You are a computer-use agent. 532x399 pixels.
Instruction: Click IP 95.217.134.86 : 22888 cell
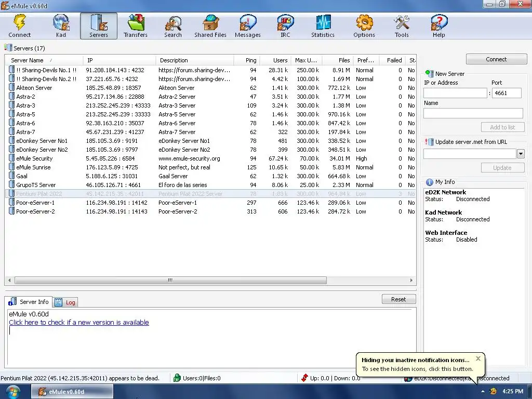[115, 97]
